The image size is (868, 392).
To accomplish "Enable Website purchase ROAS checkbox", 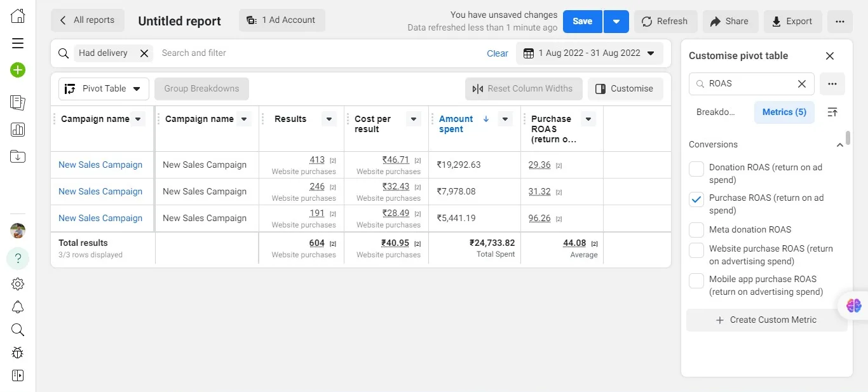I will click(x=696, y=250).
